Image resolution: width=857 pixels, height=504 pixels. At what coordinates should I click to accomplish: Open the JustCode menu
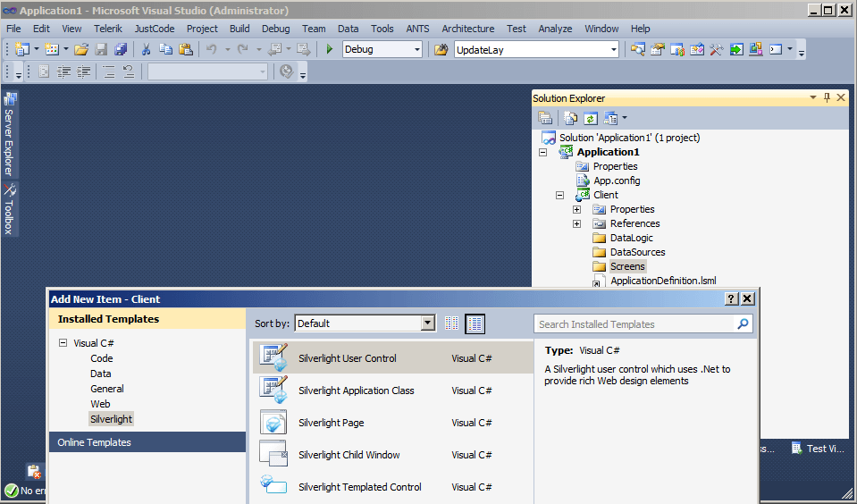tap(155, 29)
